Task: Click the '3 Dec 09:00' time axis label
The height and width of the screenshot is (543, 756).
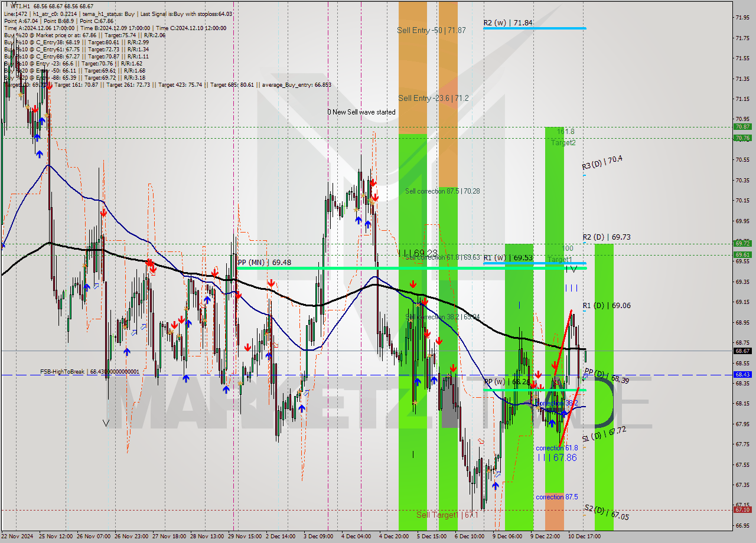Action: coord(318,537)
